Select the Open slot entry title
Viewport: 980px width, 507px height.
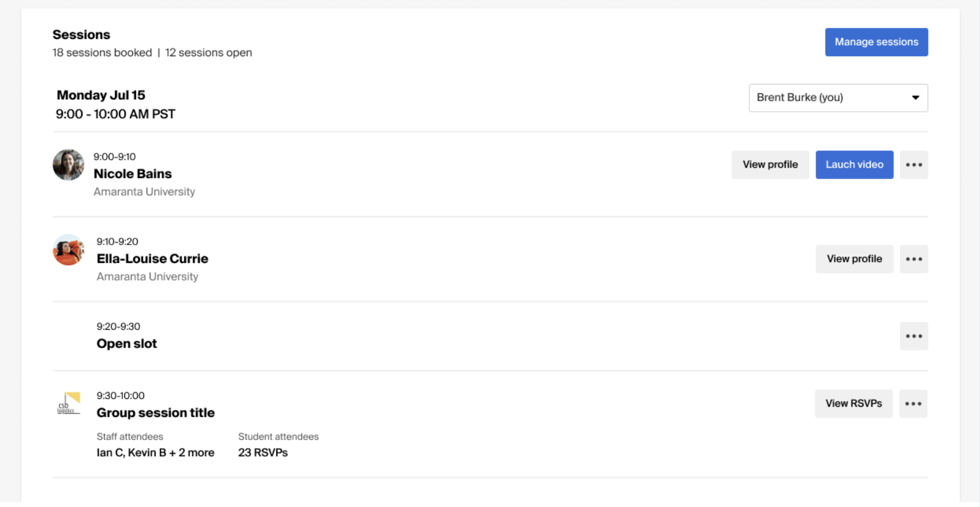(x=127, y=344)
